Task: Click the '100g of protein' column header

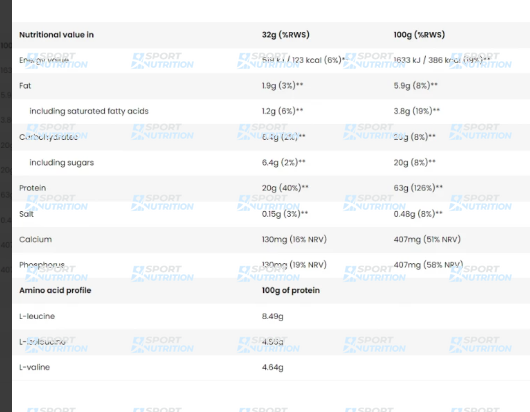Action: (291, 291)
